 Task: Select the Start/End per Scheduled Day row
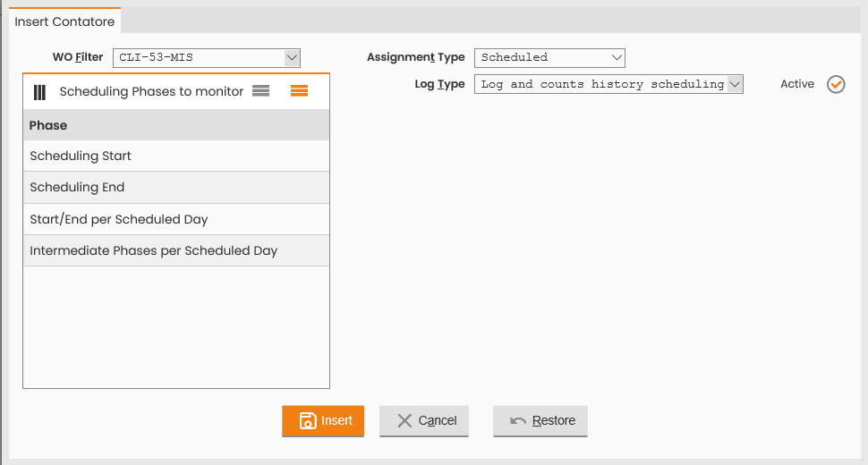[x=176, y=219]
